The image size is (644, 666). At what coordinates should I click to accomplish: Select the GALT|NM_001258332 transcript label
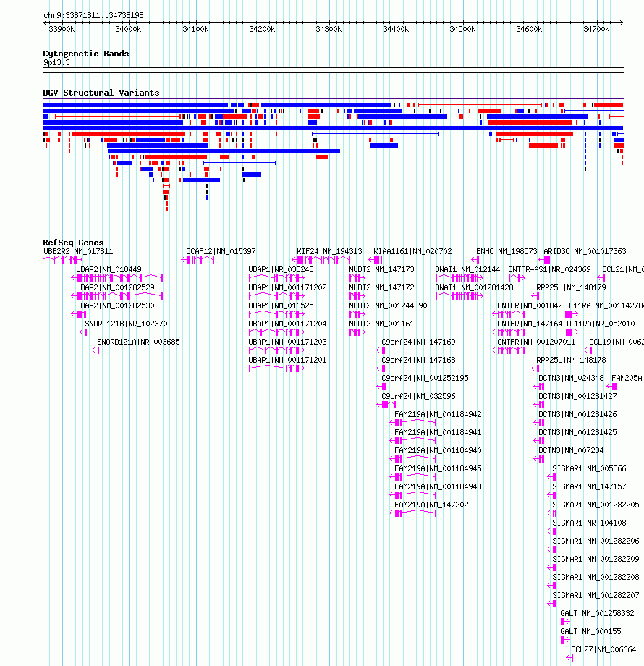pos(597,613)
